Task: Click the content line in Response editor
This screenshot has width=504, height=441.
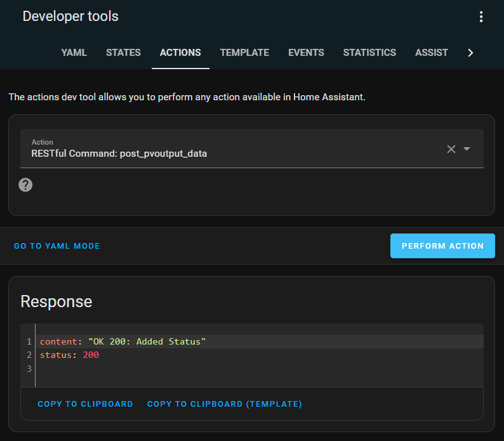Action: (123, 342)
